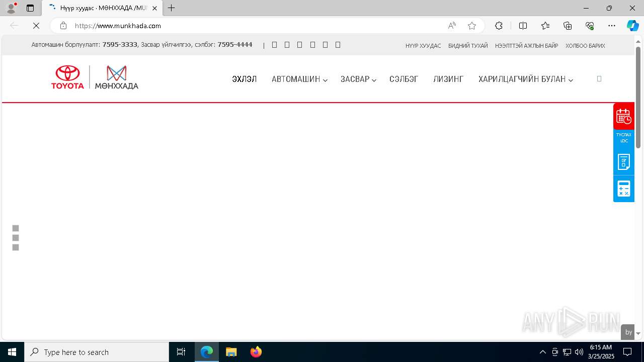Click the Windows taskbar search box
This screenshot has height=362, width=644.
coord(97,352)
